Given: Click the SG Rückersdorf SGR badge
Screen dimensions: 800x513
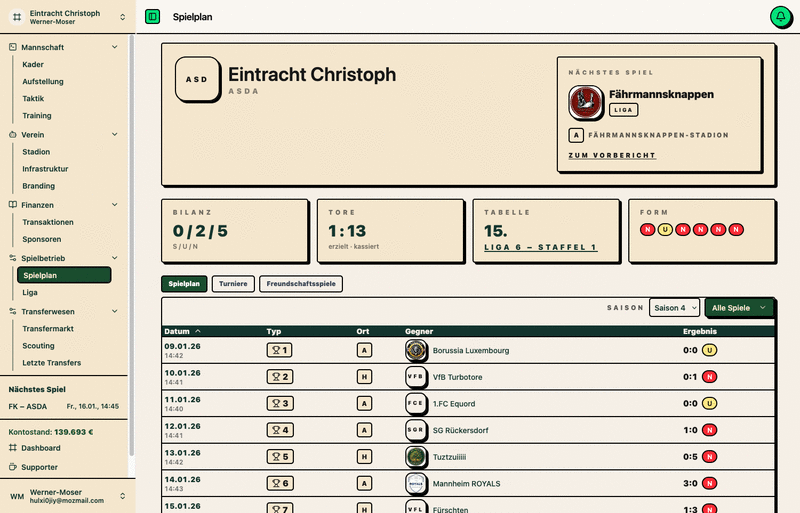Looking at the screenshot, I should (x=416, y=430).
